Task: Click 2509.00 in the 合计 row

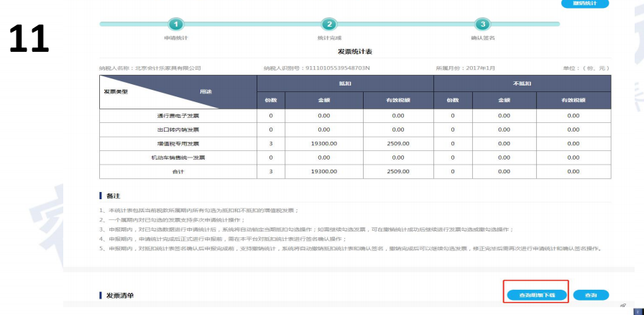Action: [x=398, y=171]
